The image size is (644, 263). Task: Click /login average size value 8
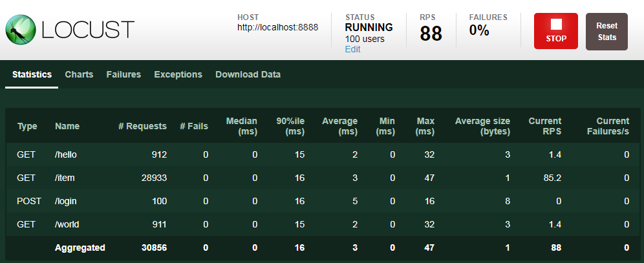(x=508, y=201)
